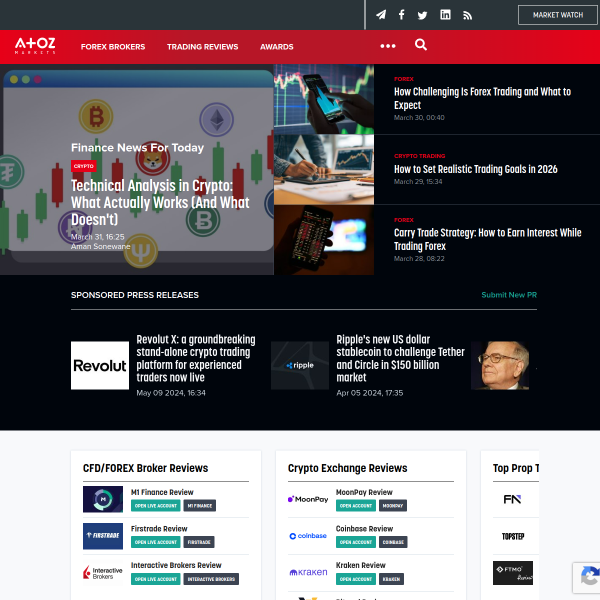
Task: Open the MoonPay logo image
Action: (x=308, y=499)
